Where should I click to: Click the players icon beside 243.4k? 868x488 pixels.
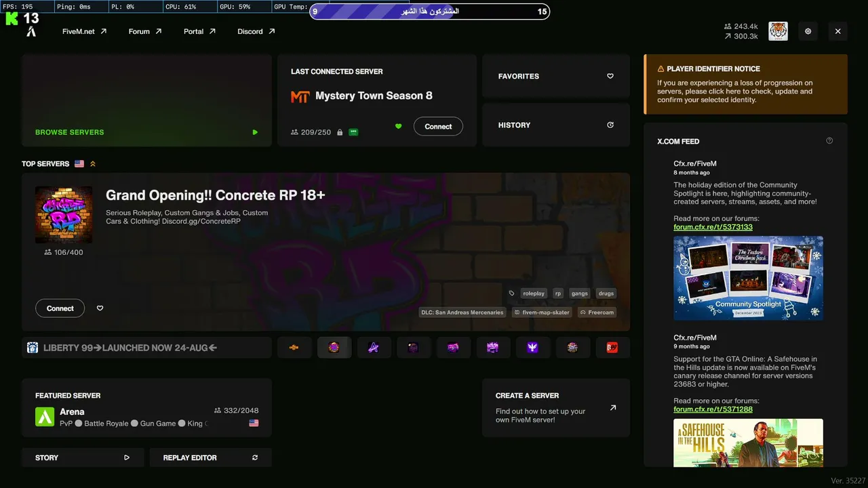click(728, 27)
